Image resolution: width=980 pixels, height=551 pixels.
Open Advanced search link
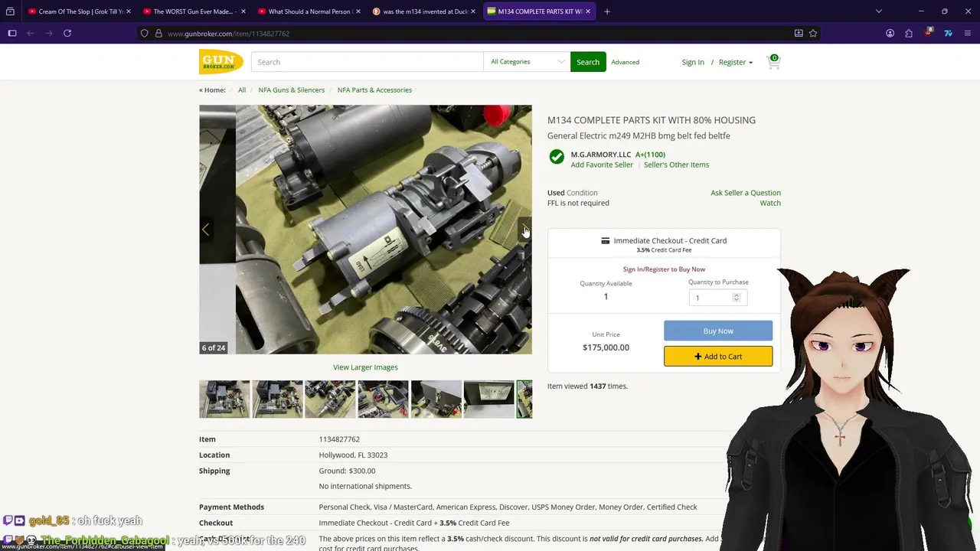(x=625, y=62)
